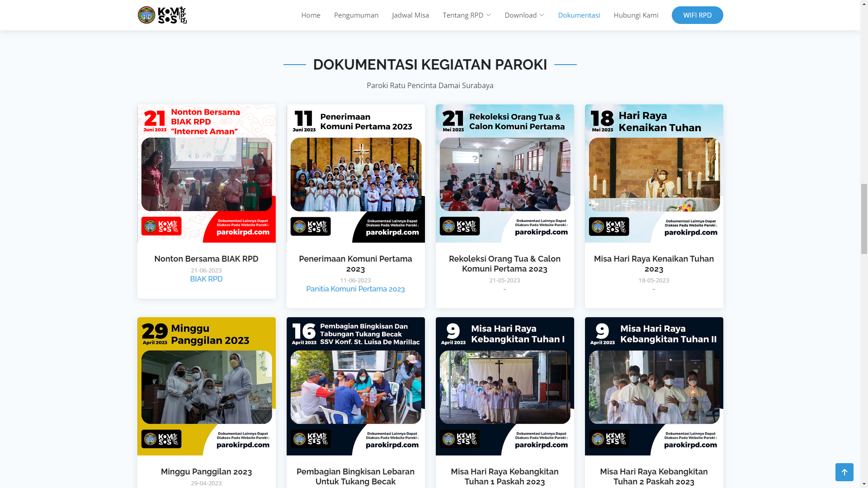Viewport: 868px width, 488px height.
Task: Click the scroll-to-top arrow button
Action: [x=844, y=472]
